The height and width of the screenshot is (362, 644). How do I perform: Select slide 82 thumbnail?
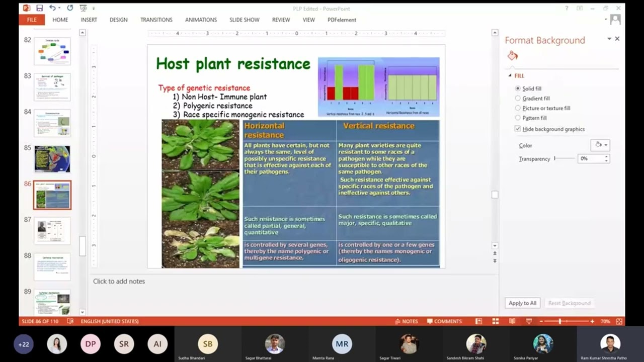pyautogui.click(x=52, y=51)
